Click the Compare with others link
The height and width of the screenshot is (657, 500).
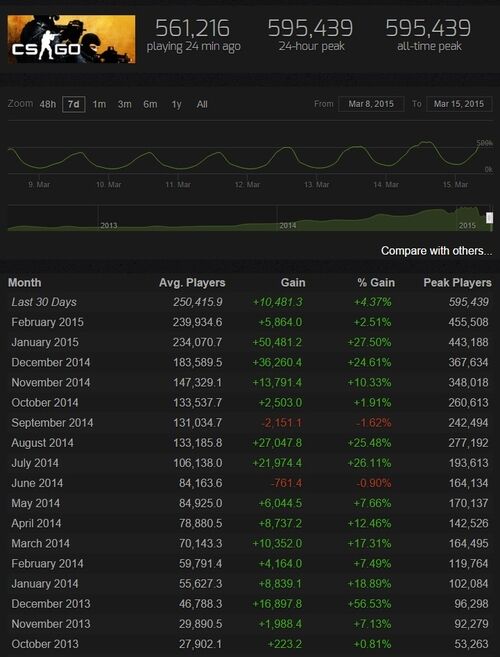pos(436,251)
